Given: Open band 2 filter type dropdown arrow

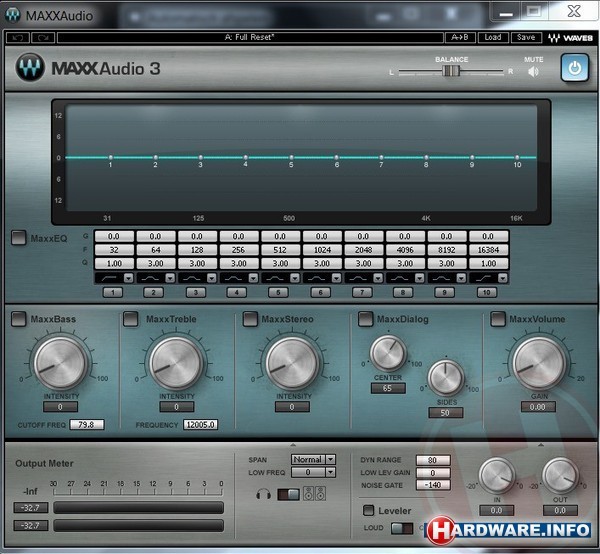Looking at the screenshot, I should click(x=170, y=278).
